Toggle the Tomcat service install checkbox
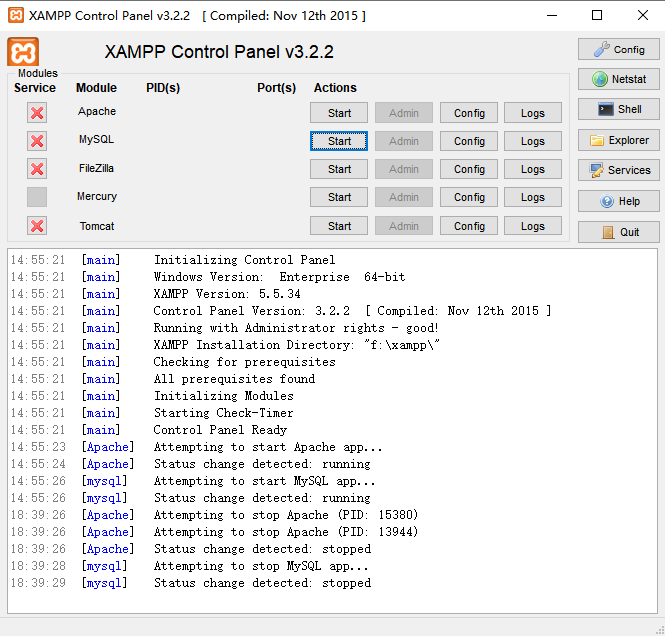The width and height of the screenshot is (665, 636). click(37, 226)
